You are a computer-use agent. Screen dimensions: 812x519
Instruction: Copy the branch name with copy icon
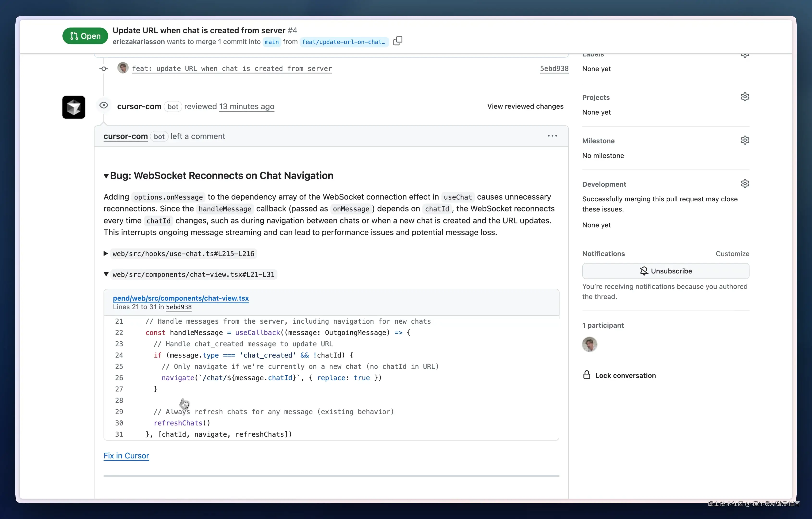398,41
